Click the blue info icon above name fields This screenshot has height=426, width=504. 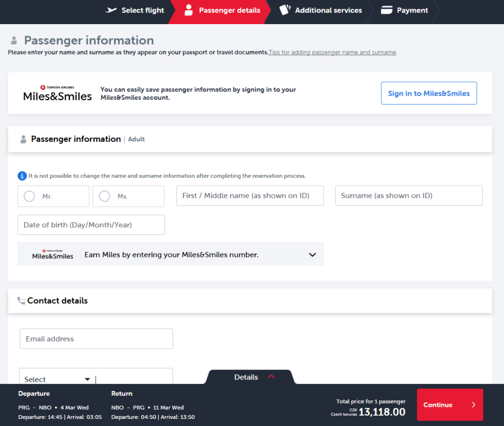point(22,176)
